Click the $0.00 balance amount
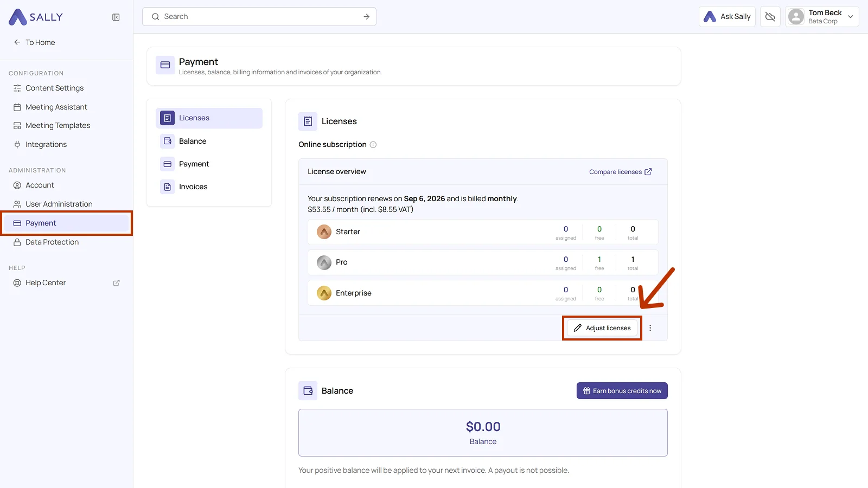Viewport: 868px width, 488px height. (x=483, y=427)
